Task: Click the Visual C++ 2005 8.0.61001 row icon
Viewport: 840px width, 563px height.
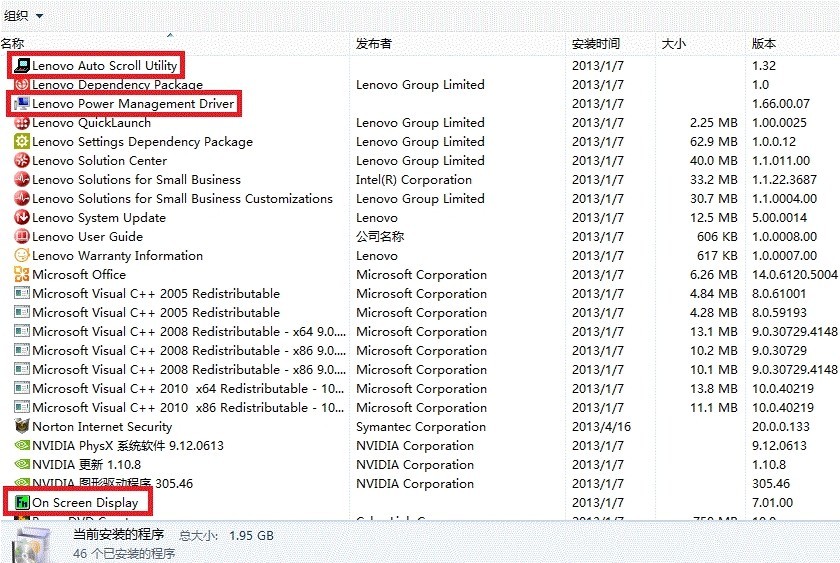Action: coord(22,294)
